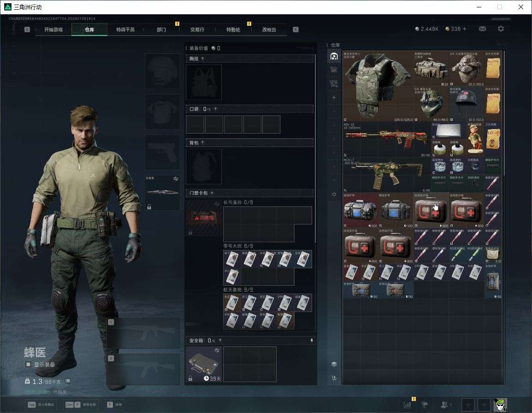Add a new warehouse page with plus icon
This screenshot has width=532, height=413.
click(x=334, y=97)
